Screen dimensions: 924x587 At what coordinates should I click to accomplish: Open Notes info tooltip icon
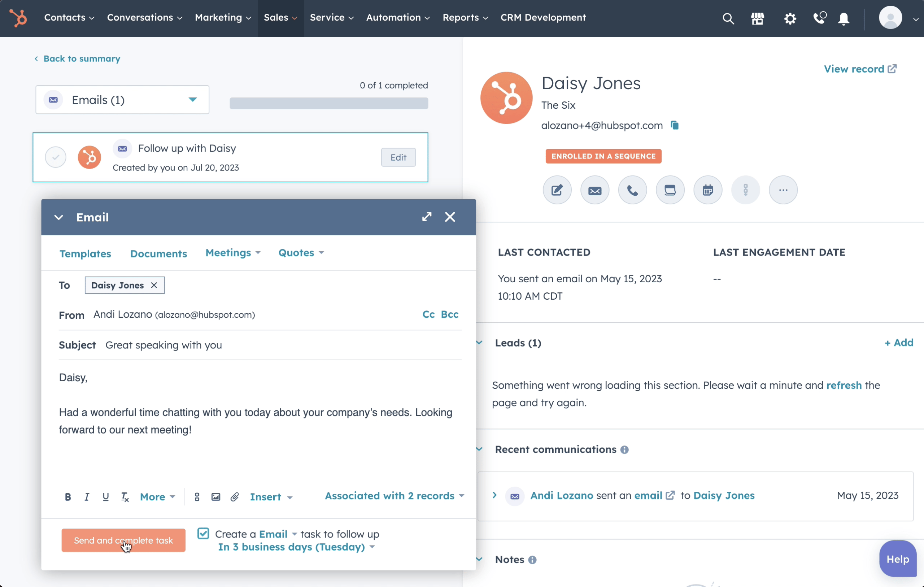click(532, 560)
